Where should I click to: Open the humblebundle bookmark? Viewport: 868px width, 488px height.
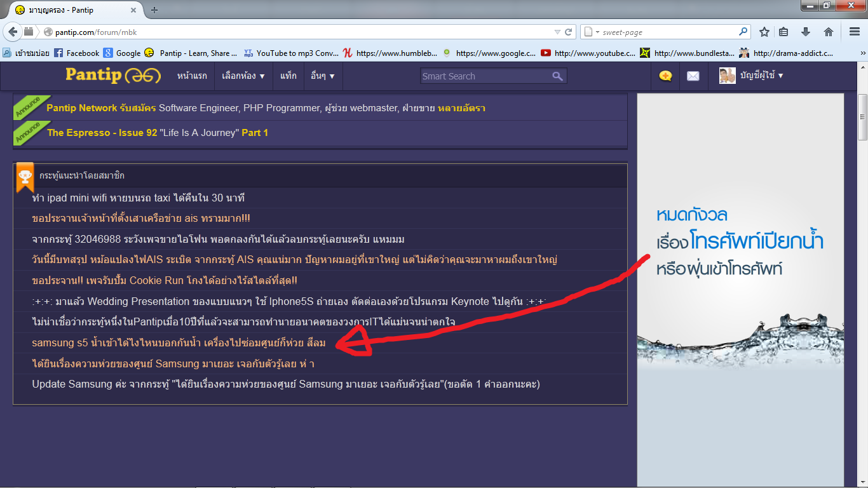click(x=390, y=53)
